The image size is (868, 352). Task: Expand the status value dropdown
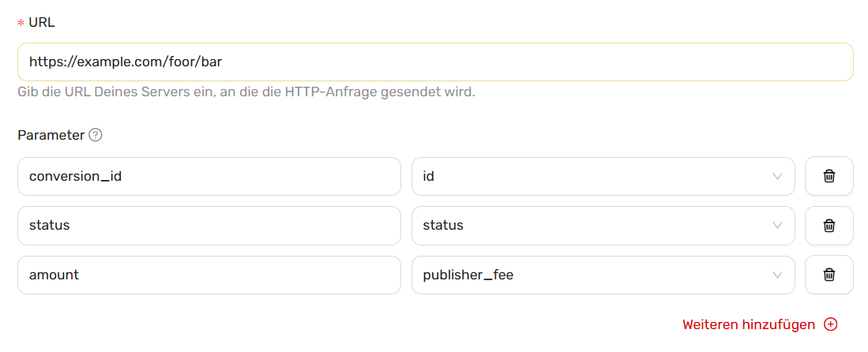[603, 225]
